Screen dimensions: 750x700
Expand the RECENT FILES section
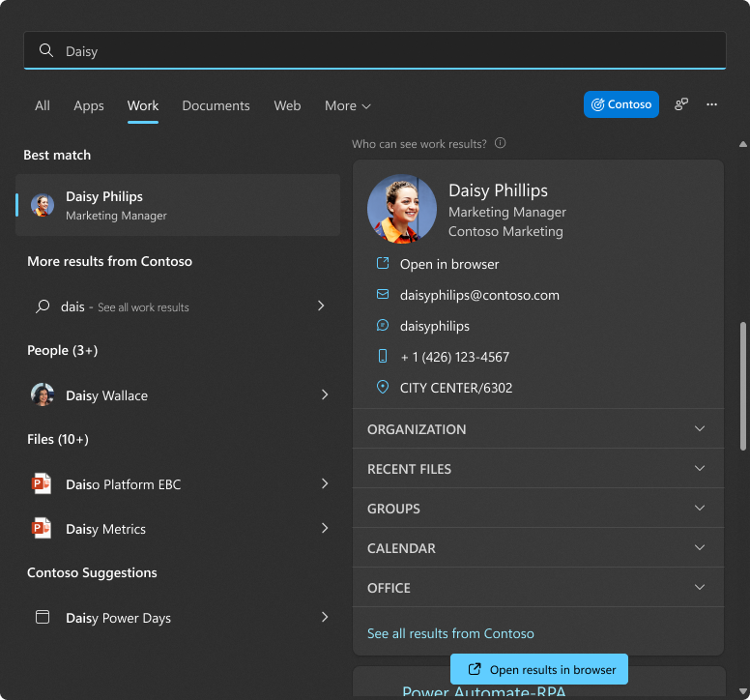click(538, 468)
